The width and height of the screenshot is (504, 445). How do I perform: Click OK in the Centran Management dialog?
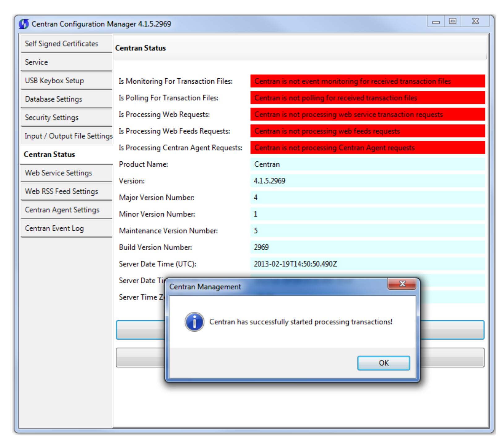(383, 363)
